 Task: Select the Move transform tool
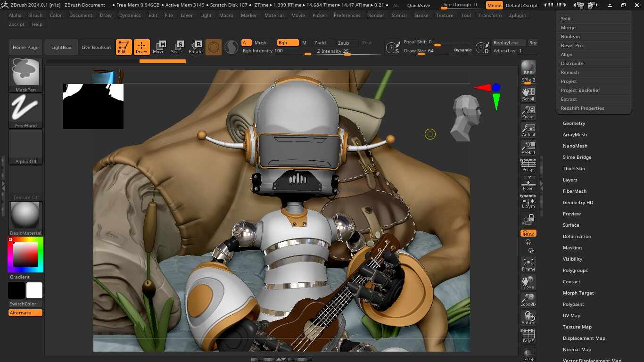tap(160, 47)
